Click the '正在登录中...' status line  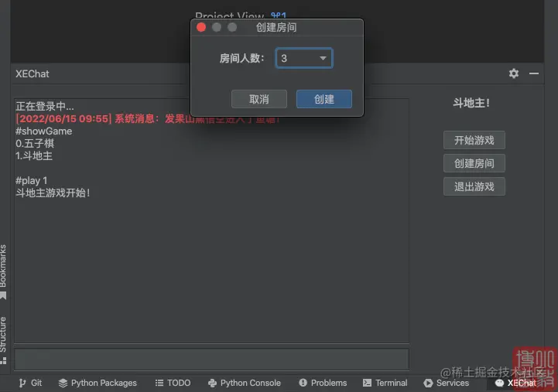point(45,106)
